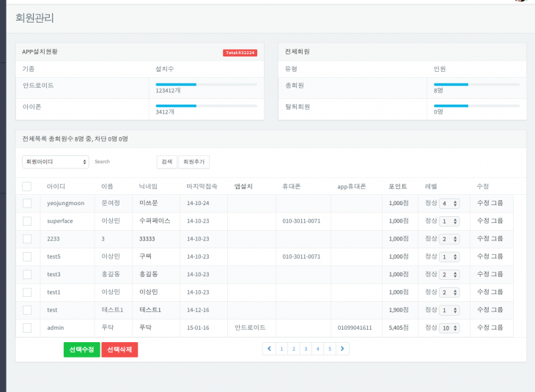This screenshot has height=392, width=535.
Task: Click the green 선택수정 button
Action: click(x=81, y=350)
